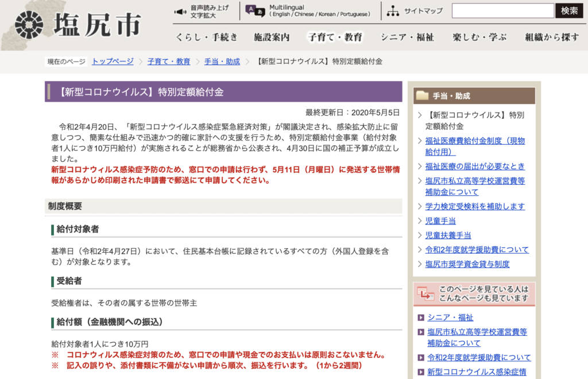Open related-pages 令和2年度就学援助費について link
This screenshot has width=588, height=379.
click(479, 357)
